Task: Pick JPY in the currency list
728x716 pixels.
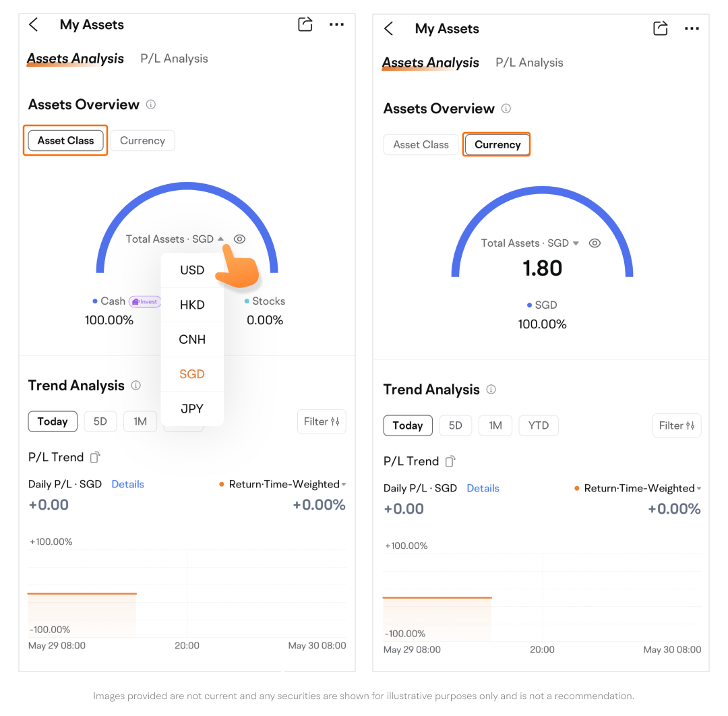Action: coord(192,409)
